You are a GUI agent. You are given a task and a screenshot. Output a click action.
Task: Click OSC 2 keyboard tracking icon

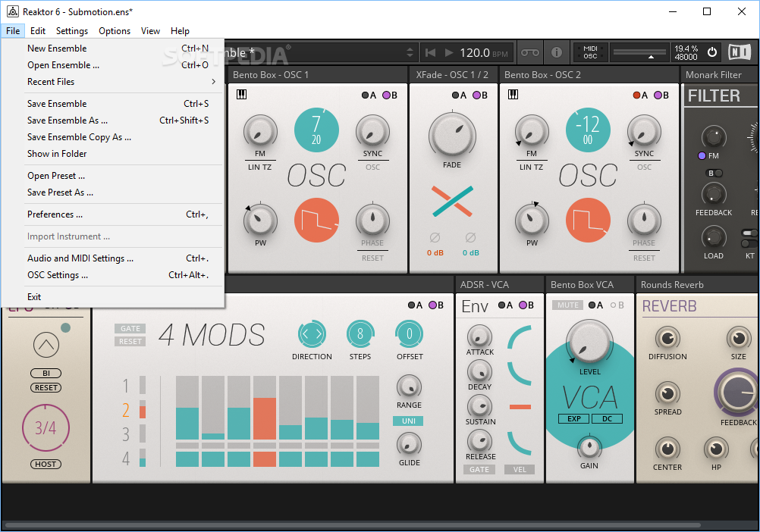(x=513, y=95)
